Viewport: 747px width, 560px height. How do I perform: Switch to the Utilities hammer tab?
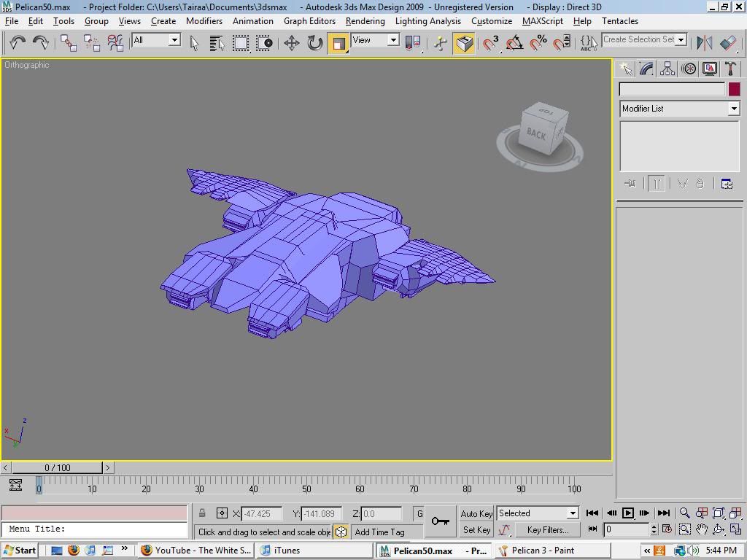(x=730, y=69)
